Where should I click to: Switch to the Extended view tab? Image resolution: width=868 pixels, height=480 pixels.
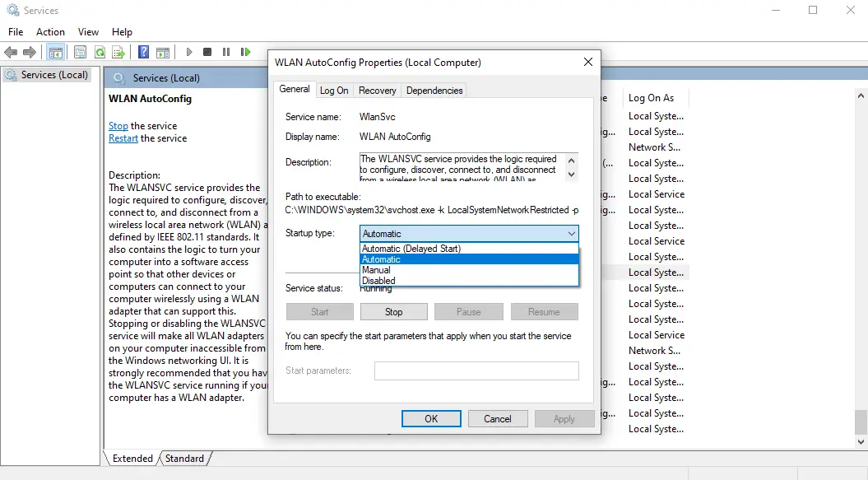[x=132, y=459]
